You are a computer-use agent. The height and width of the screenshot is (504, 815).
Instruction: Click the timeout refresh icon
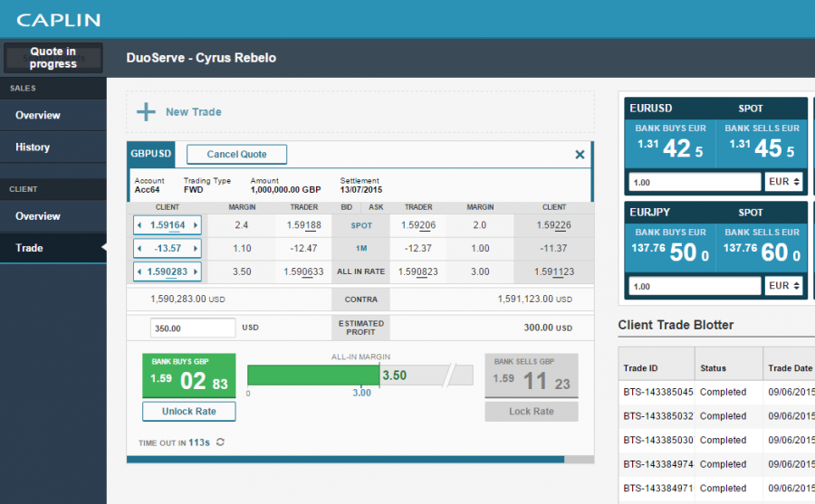tap(220, 442)
